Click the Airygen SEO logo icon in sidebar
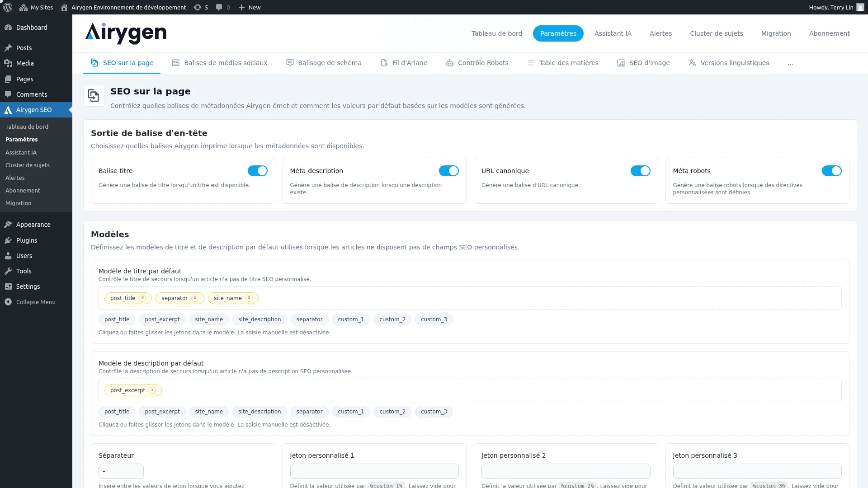This screenshot has width=868, height=488. click(x=8, y=110)
